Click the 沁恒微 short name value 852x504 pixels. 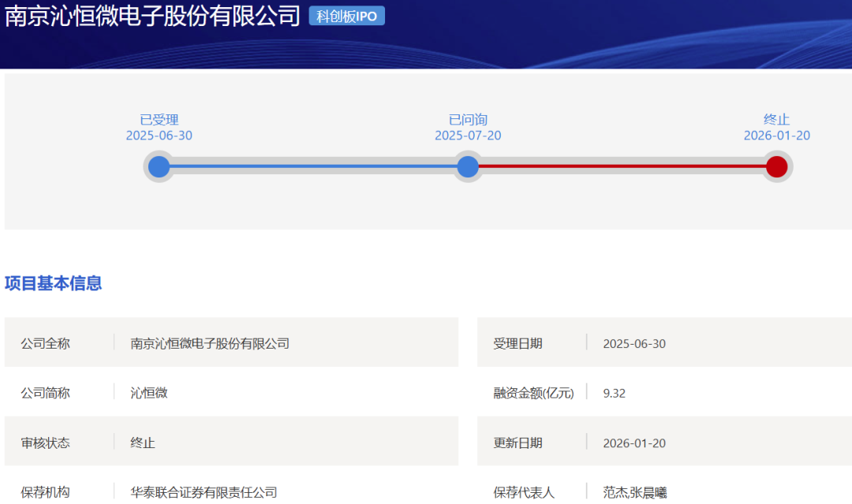pos(149,393)
